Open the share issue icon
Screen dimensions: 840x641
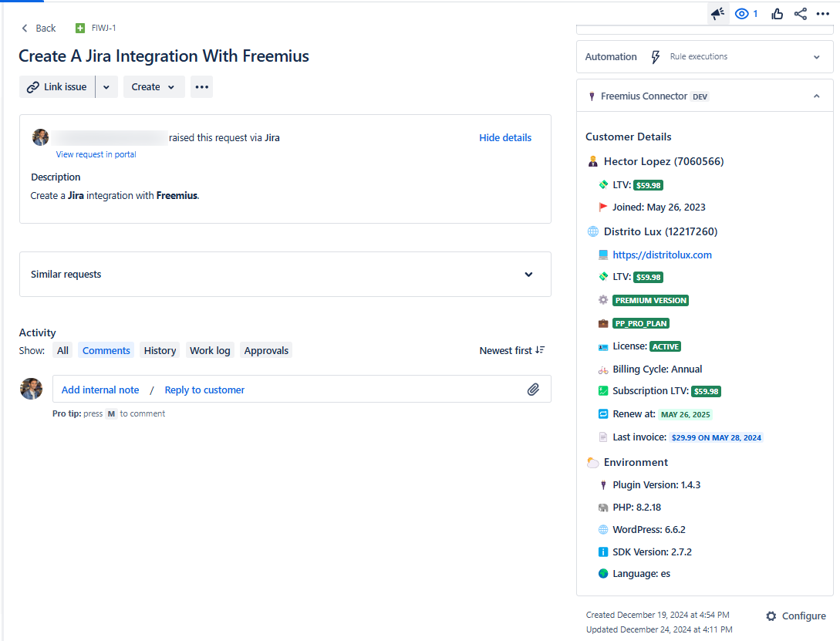coord(801,14)
